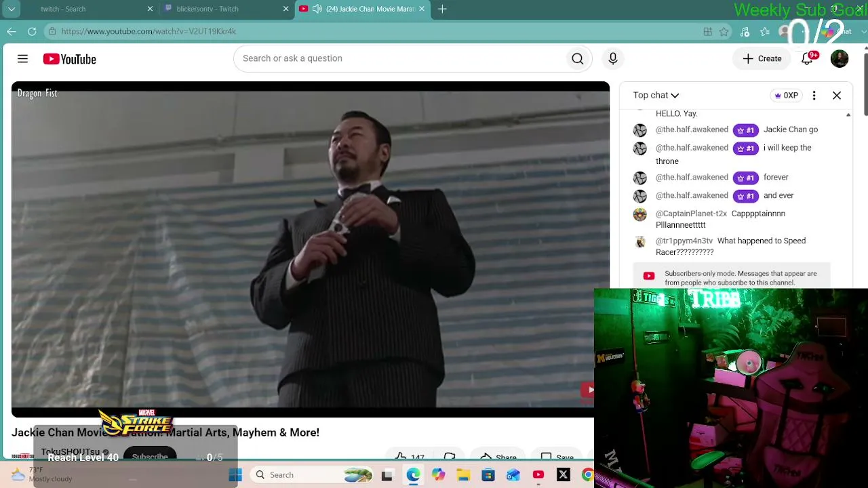Open the weather widget showing Mostly cloudy

point(41,474)
